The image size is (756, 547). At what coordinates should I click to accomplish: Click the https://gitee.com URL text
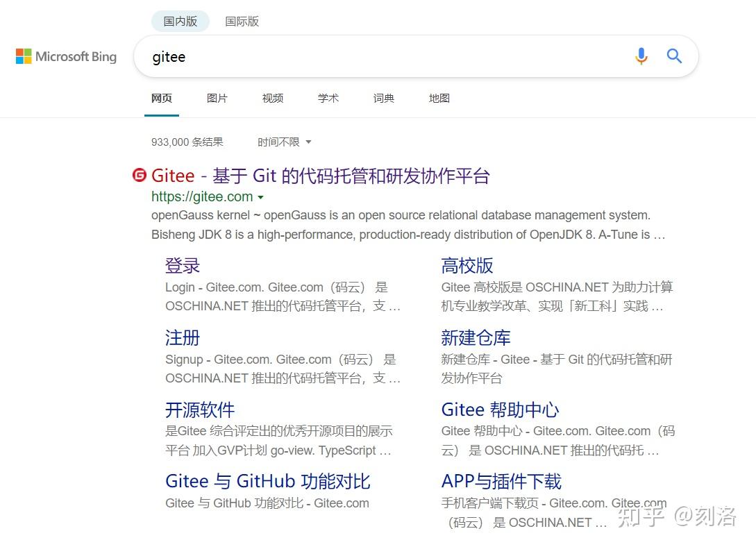202,196
